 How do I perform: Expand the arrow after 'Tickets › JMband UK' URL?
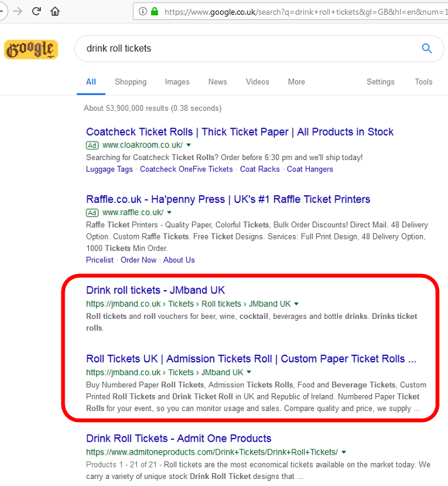pos(249,372)
